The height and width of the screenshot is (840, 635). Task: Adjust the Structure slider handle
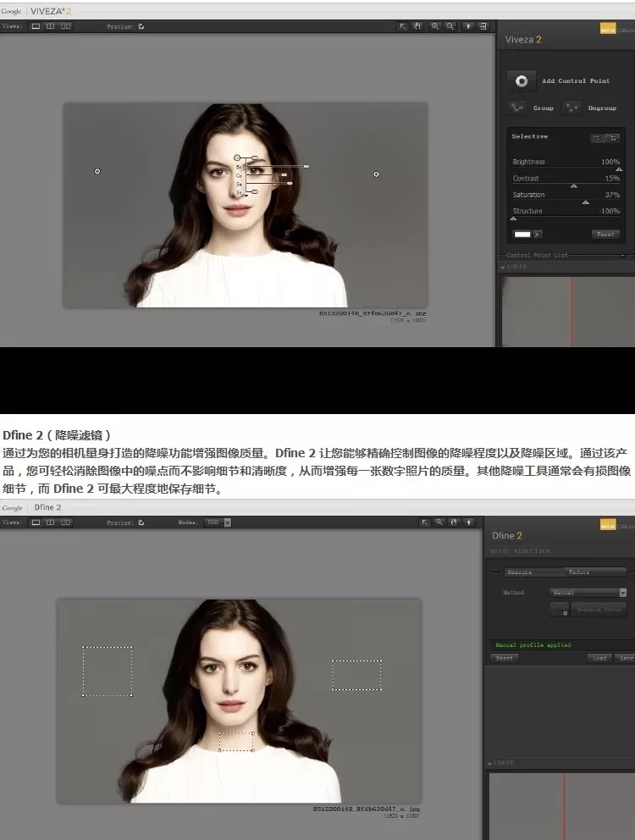[x=513, y=218]
